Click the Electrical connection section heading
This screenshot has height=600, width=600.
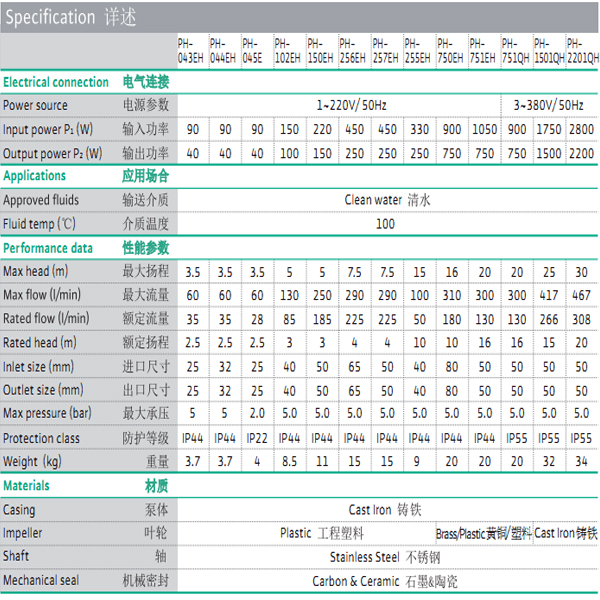56,81
